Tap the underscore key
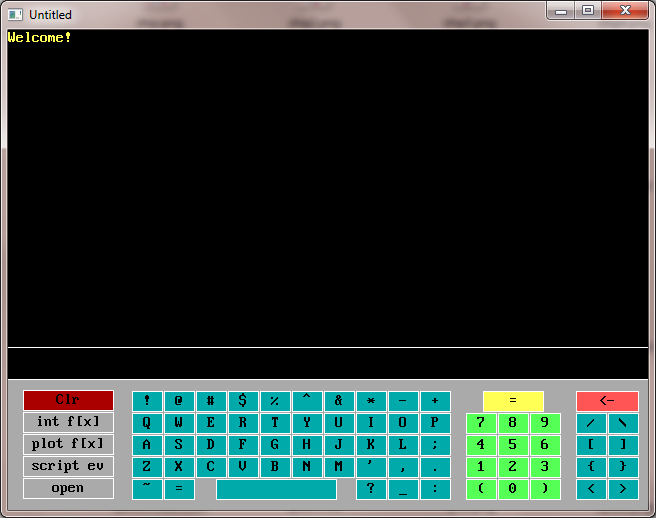The image size is (656, 518). pyautogui.click(x=403, y=490)
